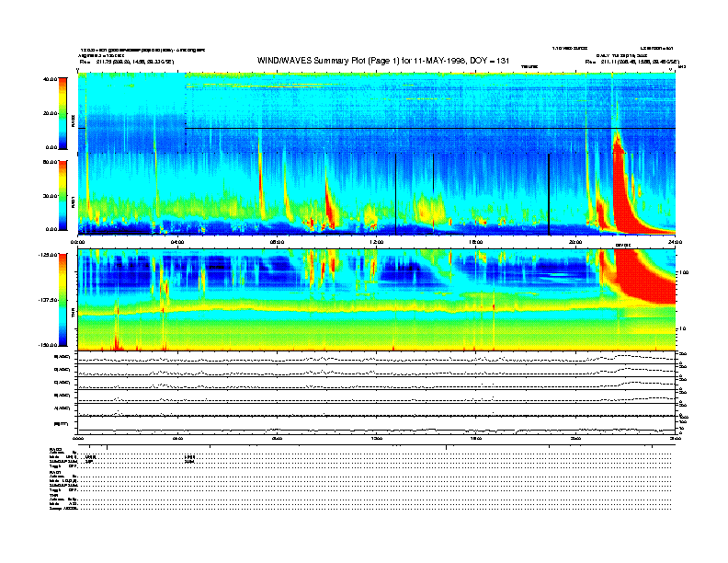Click the 20:00 tick label under RAD1 spectrogram

575,242
